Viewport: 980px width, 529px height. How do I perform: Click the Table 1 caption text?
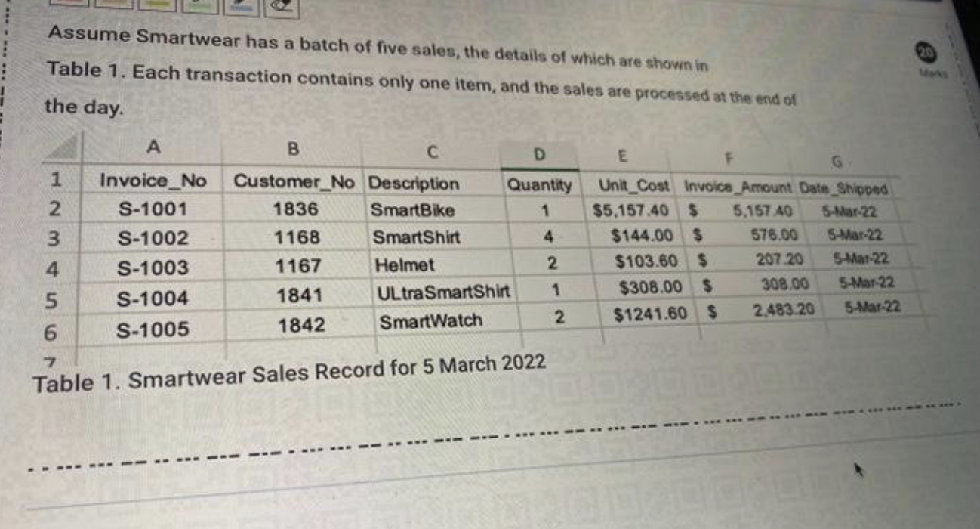[x=289, y=373]
